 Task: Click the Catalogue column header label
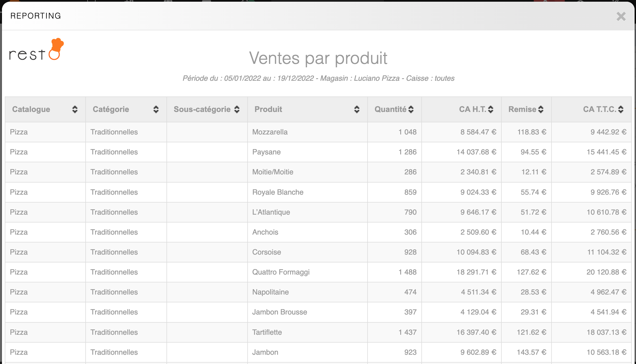click(x=31, y=109)
